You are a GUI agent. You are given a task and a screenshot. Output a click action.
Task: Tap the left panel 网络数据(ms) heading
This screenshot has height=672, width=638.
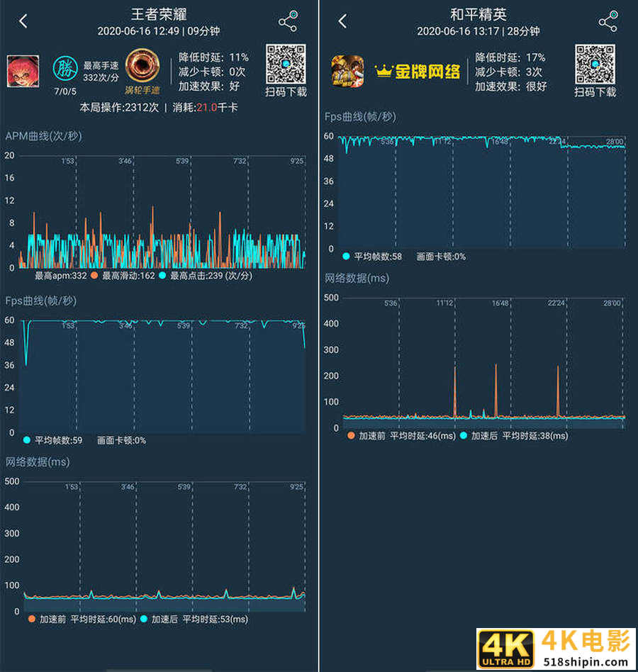point(38,462)
